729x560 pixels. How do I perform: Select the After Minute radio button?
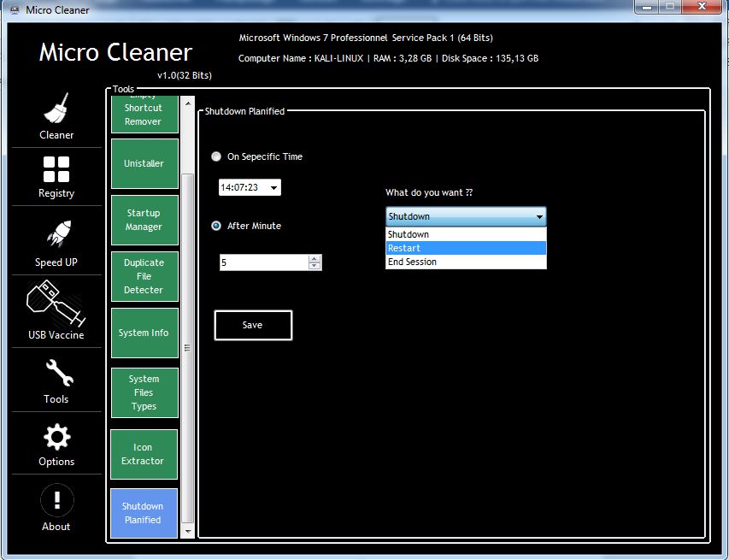pyautogui.click(x=216, y=226)
